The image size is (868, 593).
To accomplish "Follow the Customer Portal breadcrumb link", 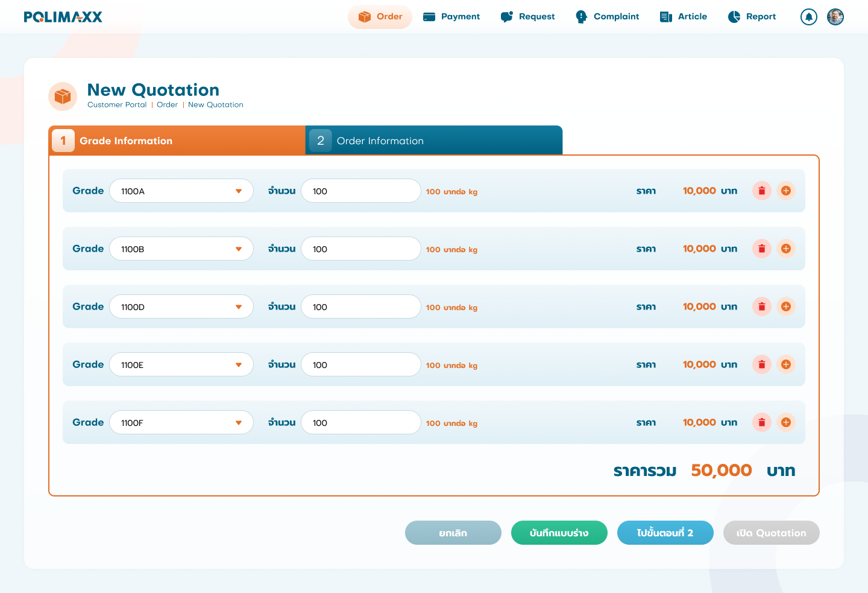I will 117,105.
